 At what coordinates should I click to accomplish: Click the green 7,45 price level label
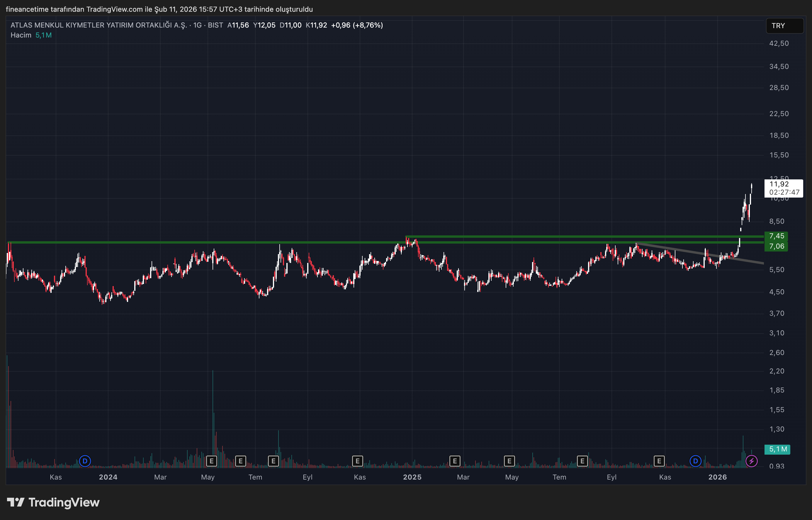(x=776, y=236)
